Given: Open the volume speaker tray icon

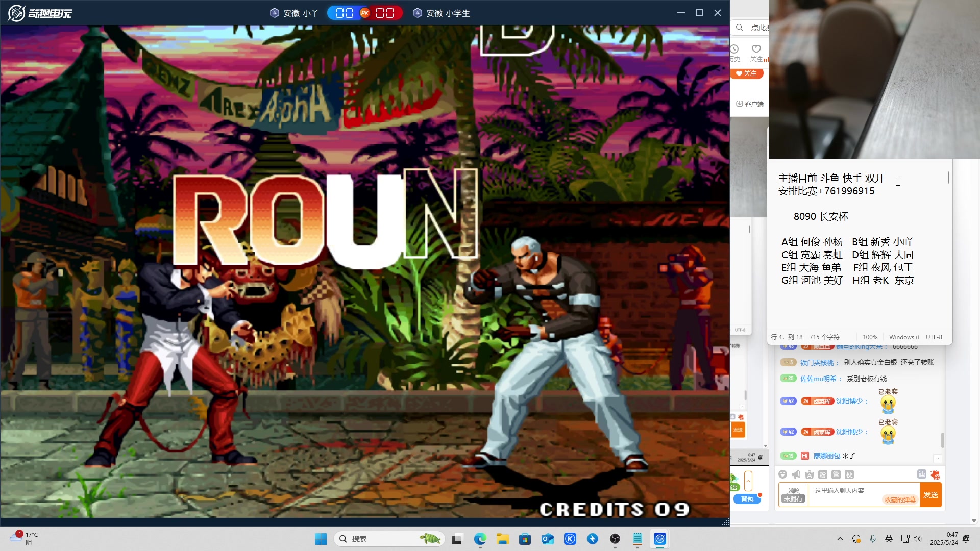Looking at the screenshot, I should pos(917,539).
